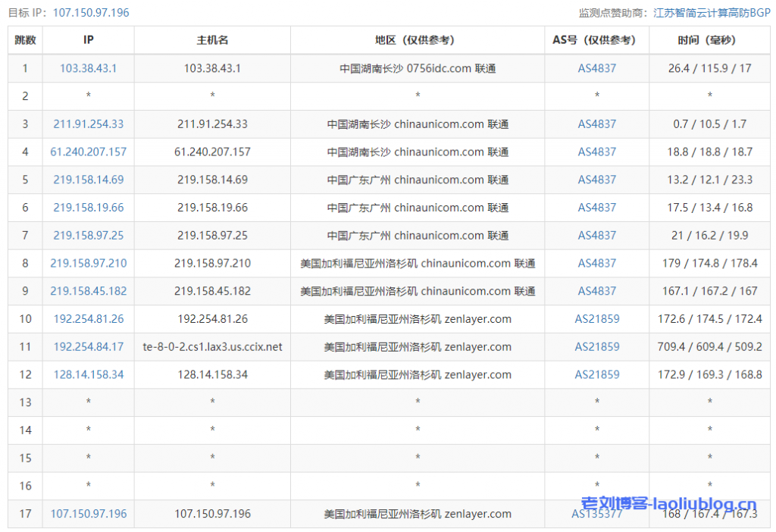Click the 时间 (毫秒) column header
This screenshot has width=776, height=532.
(x=709, y=40)
